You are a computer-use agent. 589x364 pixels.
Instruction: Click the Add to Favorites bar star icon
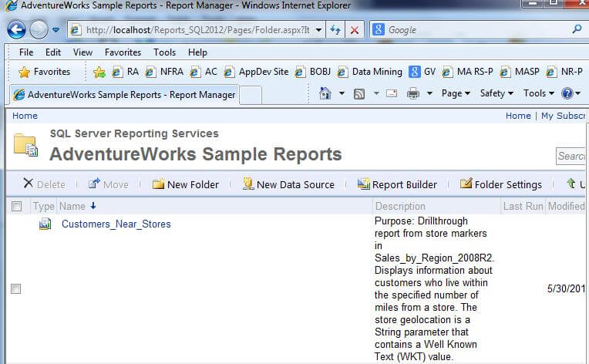pyautogui.click(x=99, y=72)
